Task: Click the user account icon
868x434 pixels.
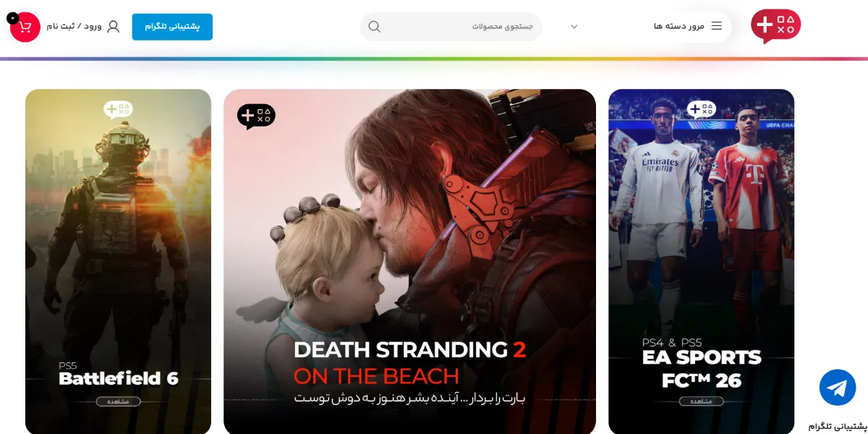Action: (x=113, y=27)
